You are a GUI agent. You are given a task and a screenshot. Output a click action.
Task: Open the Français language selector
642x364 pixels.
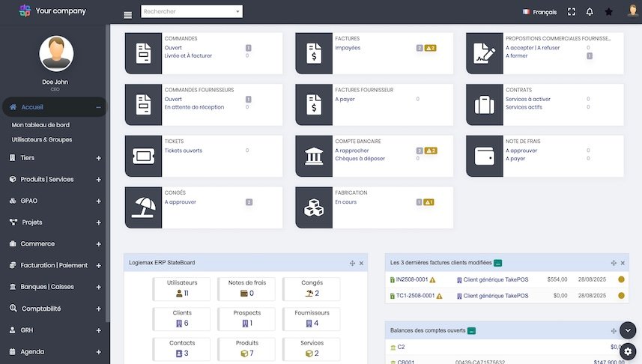click(539, 12)
